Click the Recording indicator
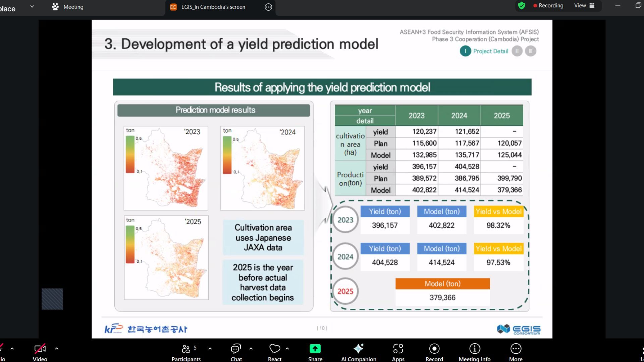 click(x=548, y=6)
